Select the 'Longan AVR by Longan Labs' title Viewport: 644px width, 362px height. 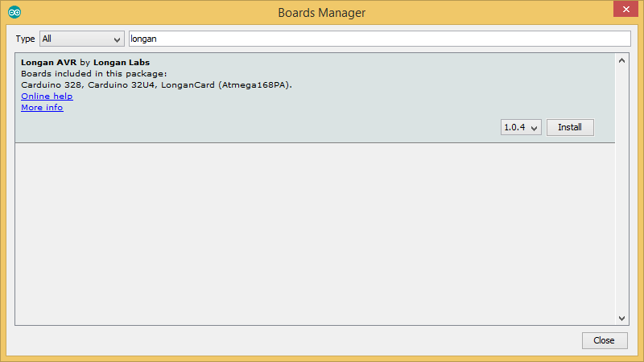click(x=85, y=63)
